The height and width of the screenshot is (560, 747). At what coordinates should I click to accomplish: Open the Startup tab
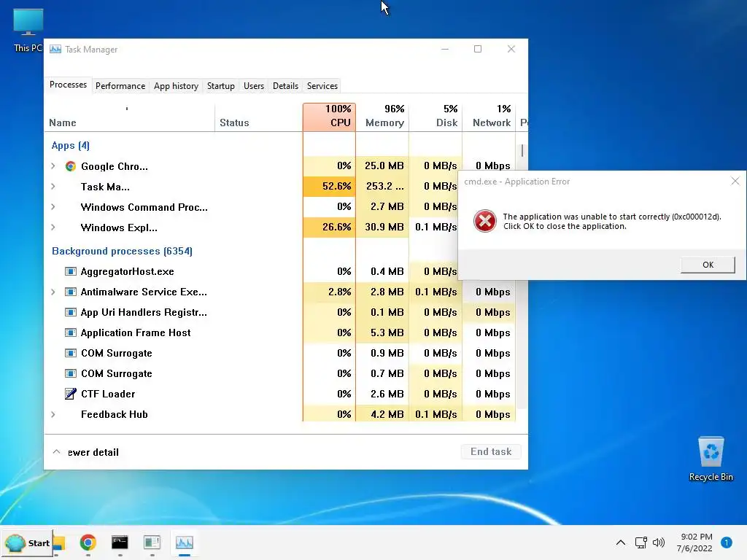point(220,86)
